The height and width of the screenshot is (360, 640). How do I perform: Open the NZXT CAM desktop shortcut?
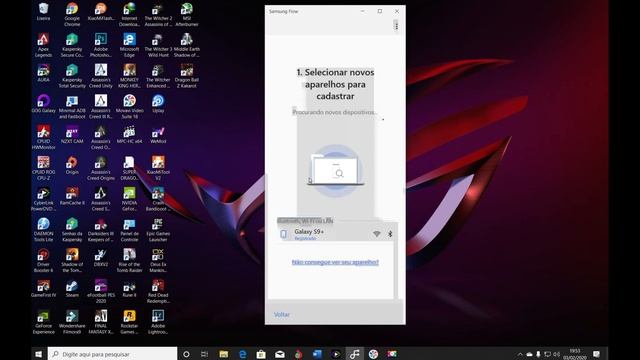tap(72, 135)
